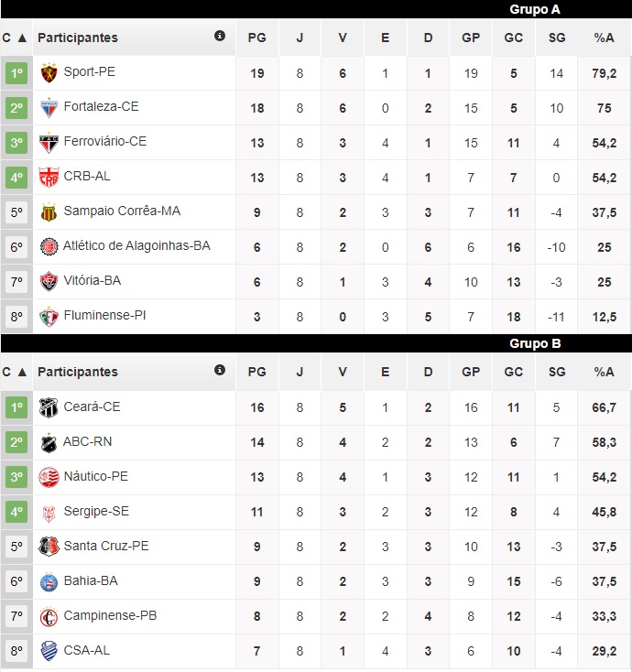The height and width of the screenshot is (672, 632).
Task: Sort Grupo A by classification arrow
Action: pyautogui.click(x=22, y=38)
